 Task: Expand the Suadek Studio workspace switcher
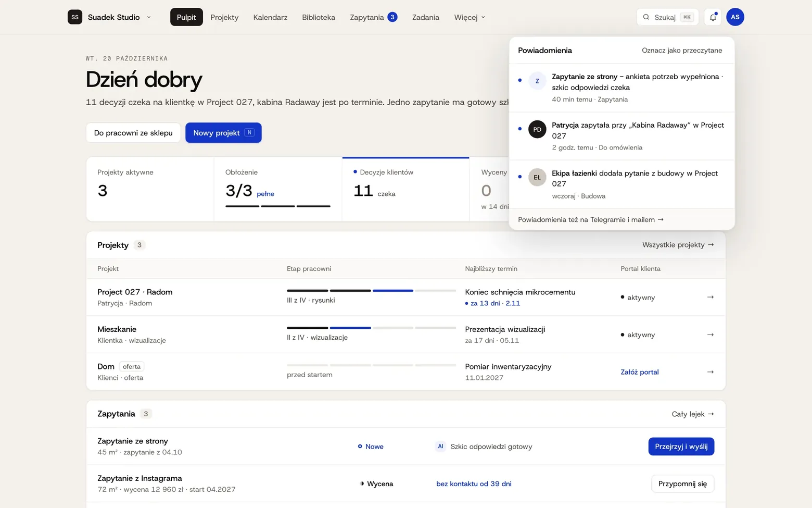tap(149, 17)
